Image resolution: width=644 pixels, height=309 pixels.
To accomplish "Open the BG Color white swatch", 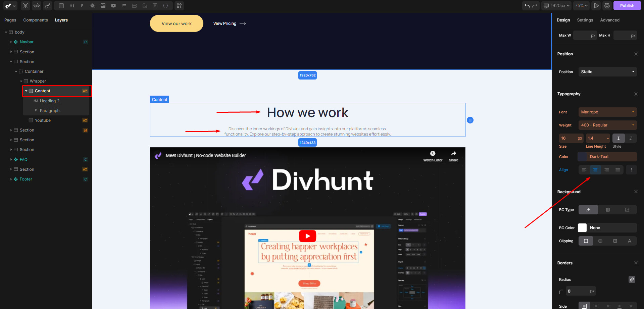I will (582, 228).
